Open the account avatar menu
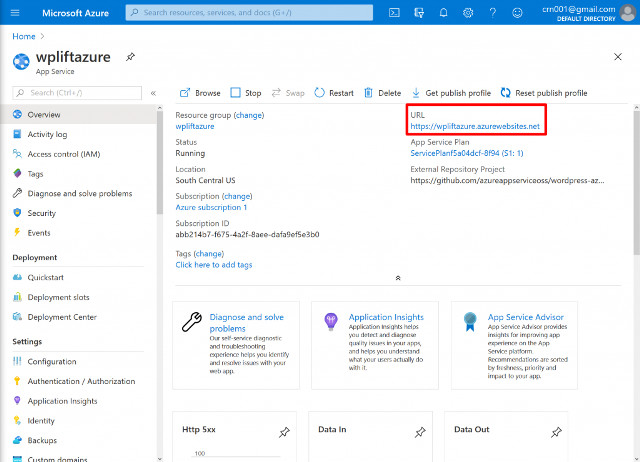640x462 pixels. [628, 13]
